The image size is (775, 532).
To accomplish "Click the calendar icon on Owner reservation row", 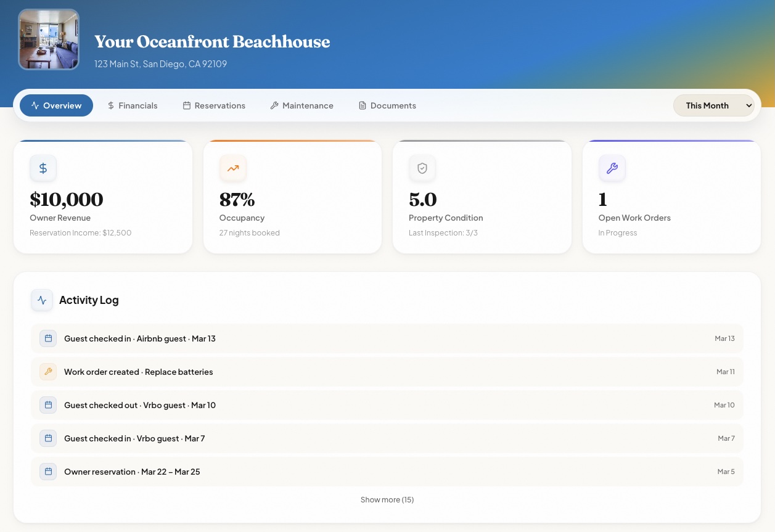I will click(x=48, y=472).
